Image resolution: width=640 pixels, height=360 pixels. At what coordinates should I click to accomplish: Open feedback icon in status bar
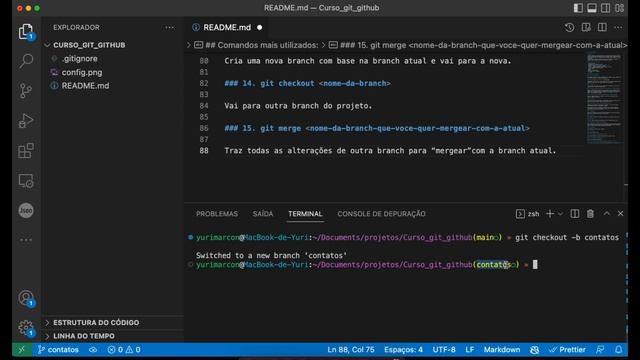pyautogui.click(x=600, y=350)
